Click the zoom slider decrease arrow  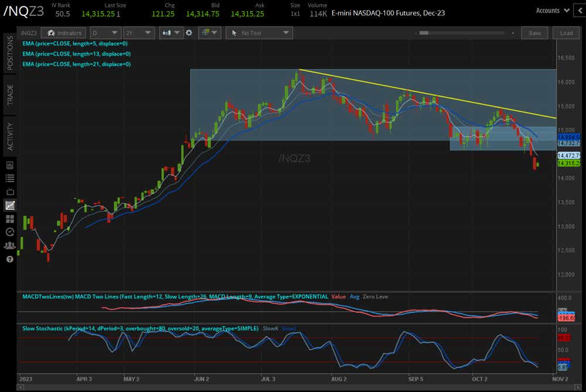pyautogui.click(x=415, y=33)
